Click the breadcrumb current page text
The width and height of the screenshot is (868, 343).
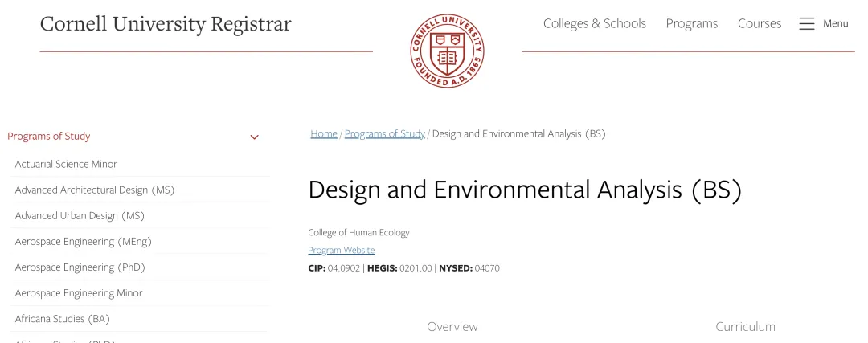pyautogui.click(x=518, y=134)
